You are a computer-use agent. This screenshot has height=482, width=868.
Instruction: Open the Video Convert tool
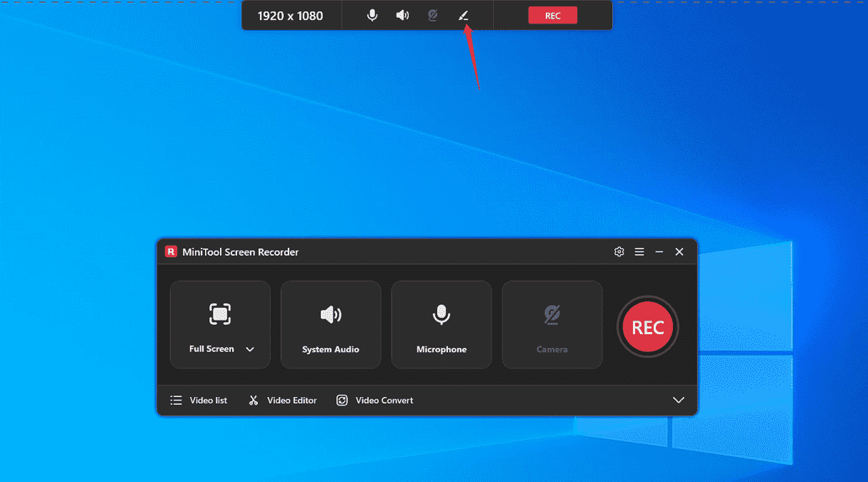point(374,400)
